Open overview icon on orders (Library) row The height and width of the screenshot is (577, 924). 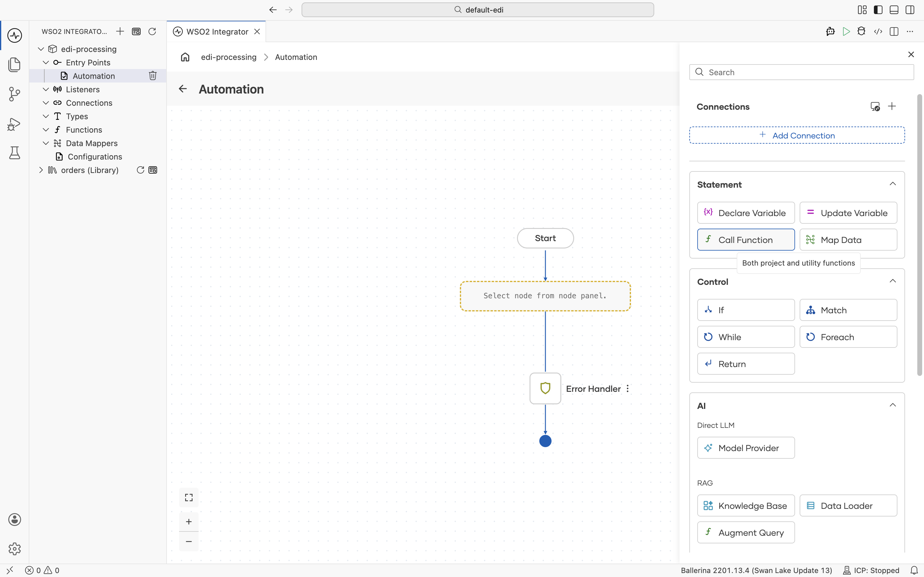pos(153,170)
